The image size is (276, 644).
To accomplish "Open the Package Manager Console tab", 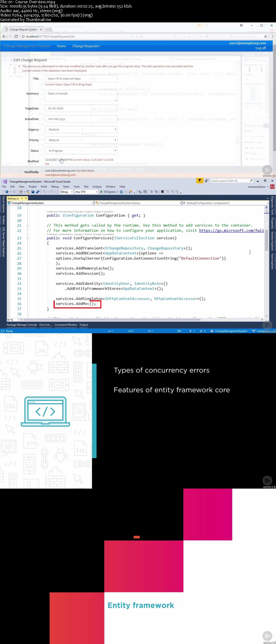I will pyautogui.click(x=22, y=325).
